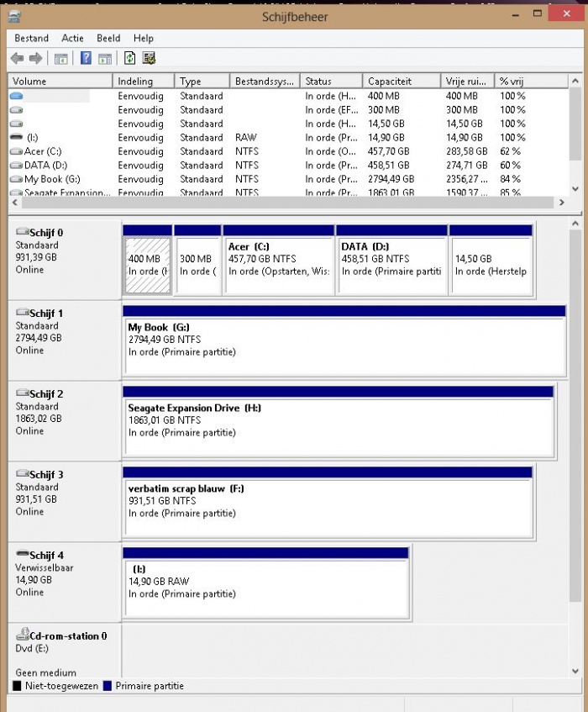The width and height of the screenshot is (588, 712).
Task: Sort by the Capaciteit column header
Action: [402, 82]
